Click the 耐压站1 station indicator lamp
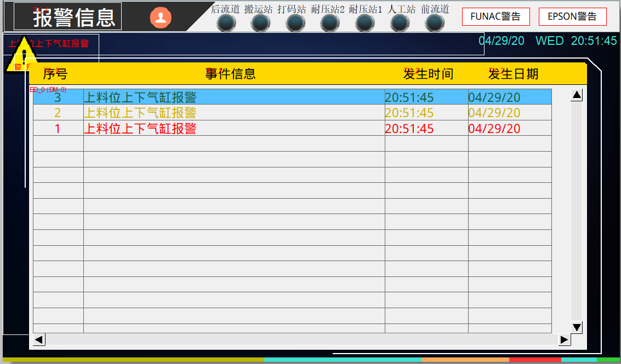The image size is (621, 364). 365,23
